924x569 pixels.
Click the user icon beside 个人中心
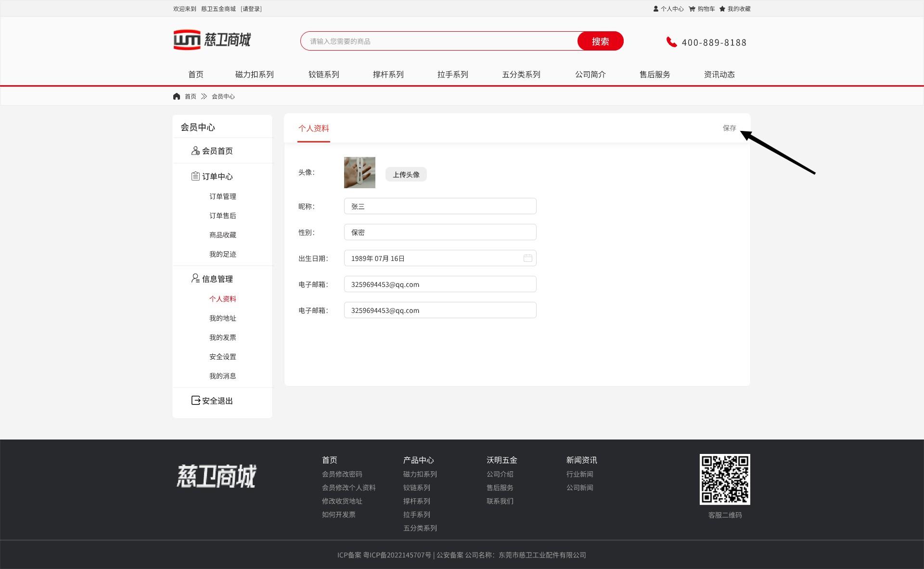tap(656, 9)
